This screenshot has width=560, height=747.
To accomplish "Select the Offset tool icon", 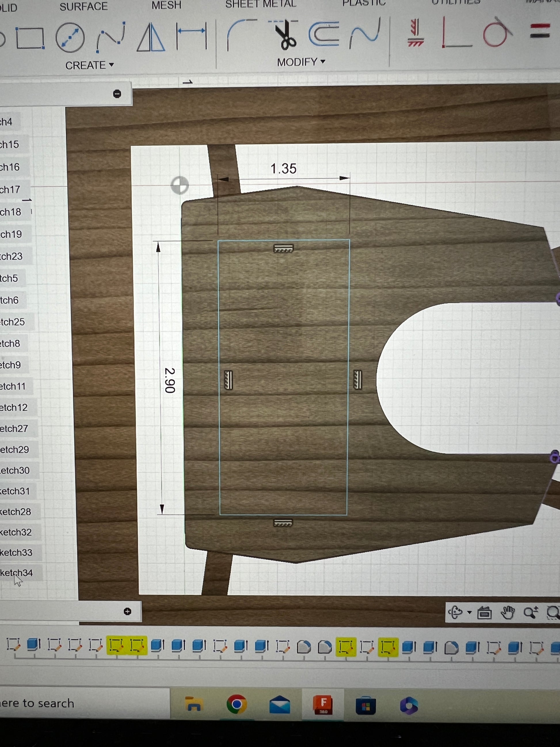I will pos(324,34).
